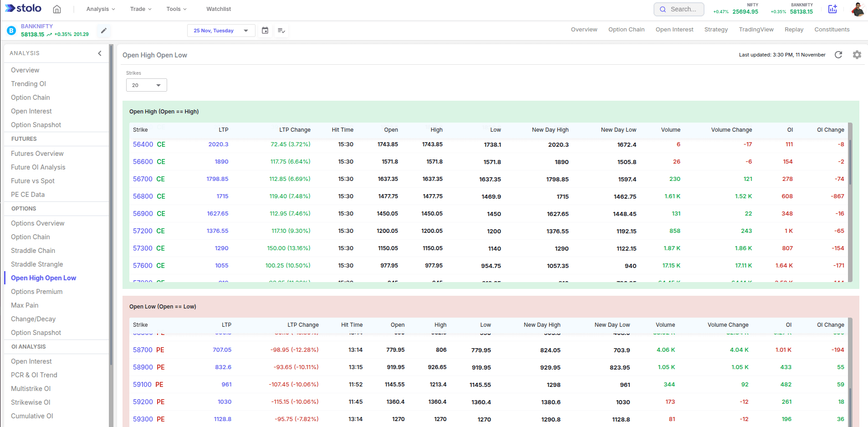Click the pencil edit icon beside BANKNIFTY
Image resolution: width=868 pixels, height=427 pixels.
pyautogui.click(x=104, y=31)
